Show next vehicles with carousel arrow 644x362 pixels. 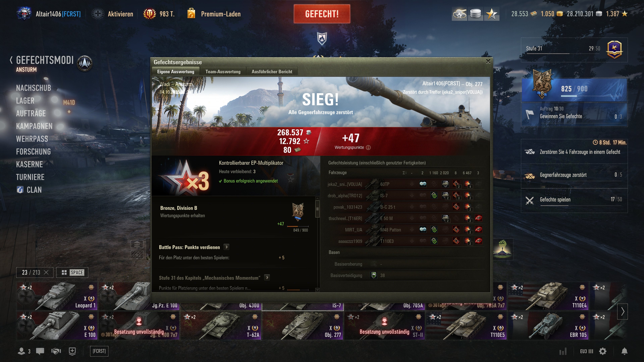pyautogui.click(x=623, y=311)
